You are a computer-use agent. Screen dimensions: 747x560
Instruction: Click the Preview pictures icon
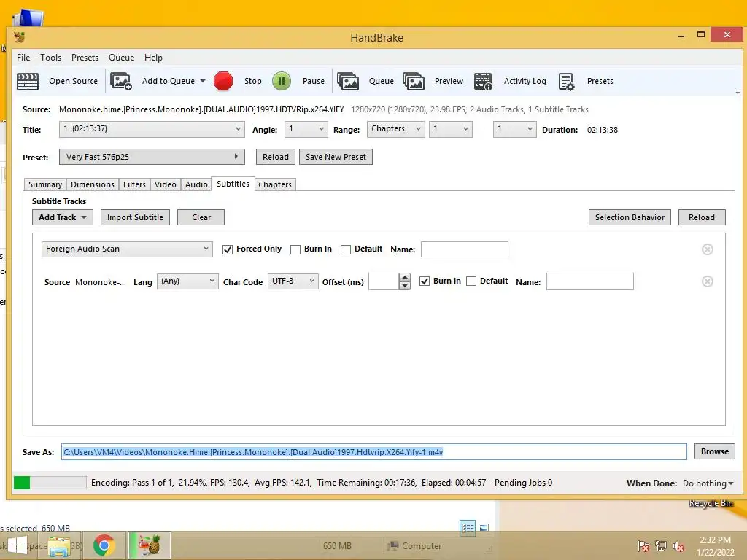pyautogui.click(x=414, y=81)
